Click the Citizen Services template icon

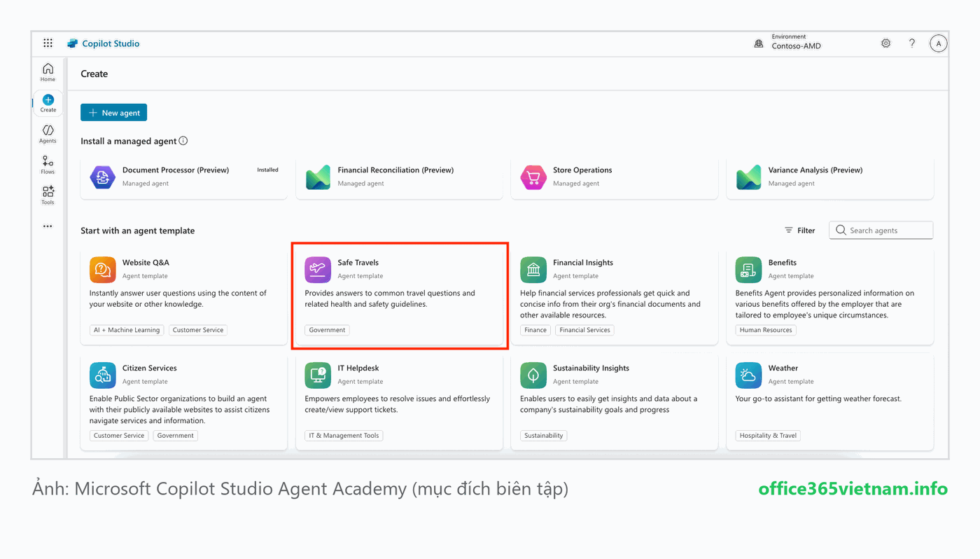(x=103, y=375)
